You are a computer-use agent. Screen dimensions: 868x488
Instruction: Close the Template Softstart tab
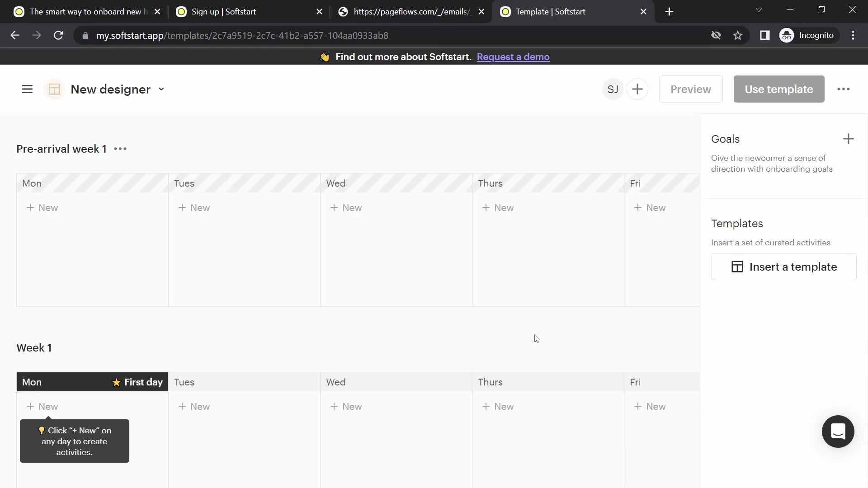point(643,12)
